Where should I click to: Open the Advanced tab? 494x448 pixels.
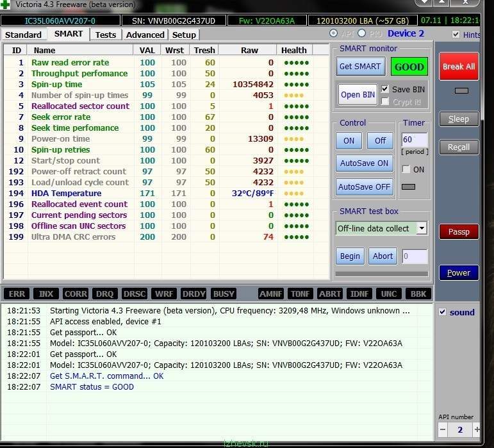pos(145,35)
